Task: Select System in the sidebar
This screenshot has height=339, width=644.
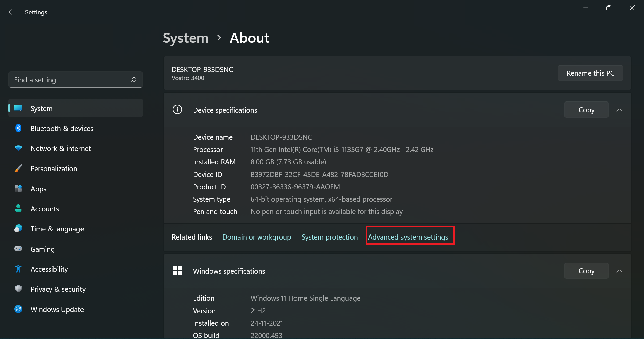Action: (76, 108)
